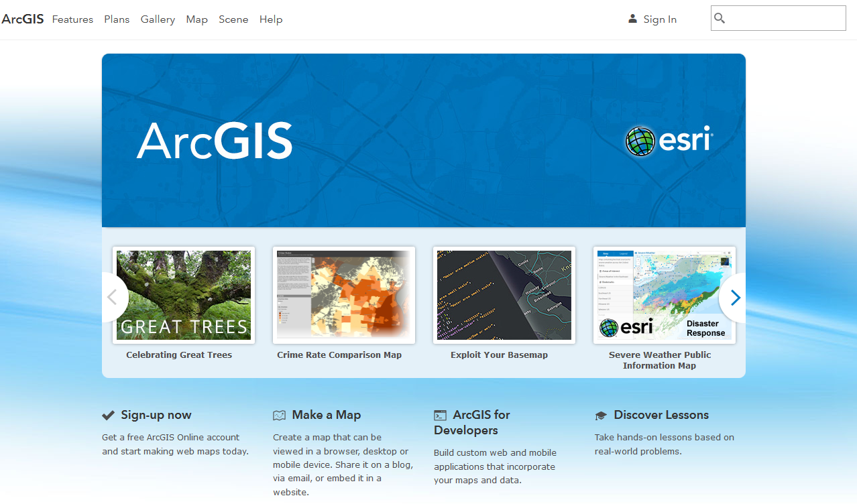Open the Great Trees thumbnail
The width and height of the screenshot is (857, 504).
tap(184, 295)
